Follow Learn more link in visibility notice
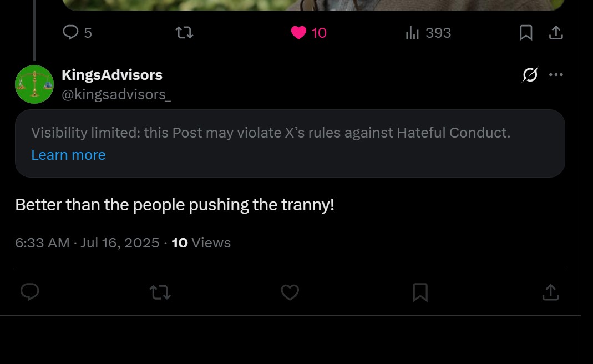This screenshot has height=364, width=593. point(68,155)
